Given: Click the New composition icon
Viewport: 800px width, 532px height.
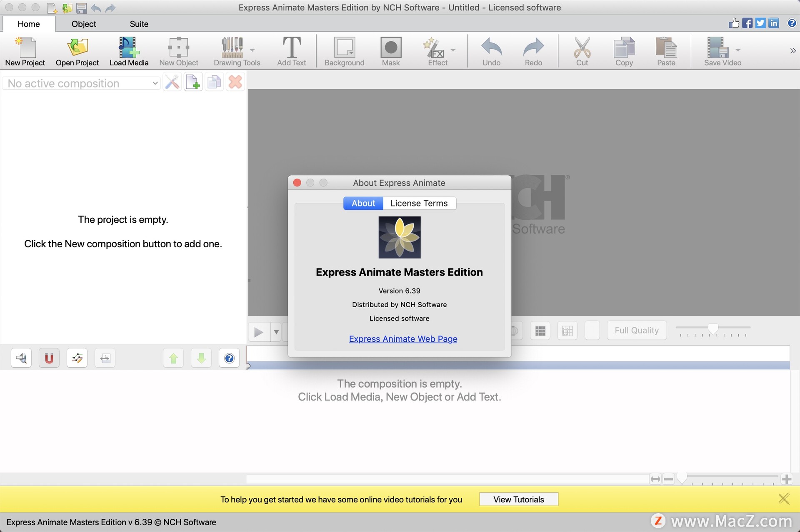Looking at the screenshot, I should (x=193, y=82).
